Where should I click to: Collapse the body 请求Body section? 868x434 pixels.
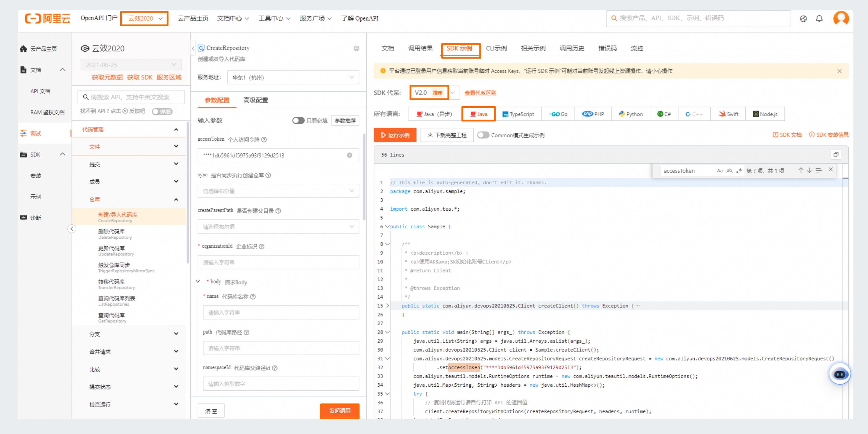point(198,281)
